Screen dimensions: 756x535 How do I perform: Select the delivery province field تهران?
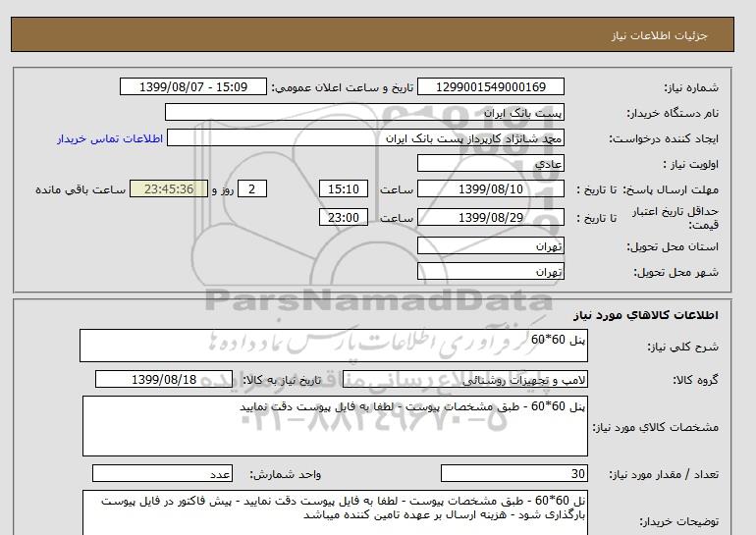click(490, 245)
